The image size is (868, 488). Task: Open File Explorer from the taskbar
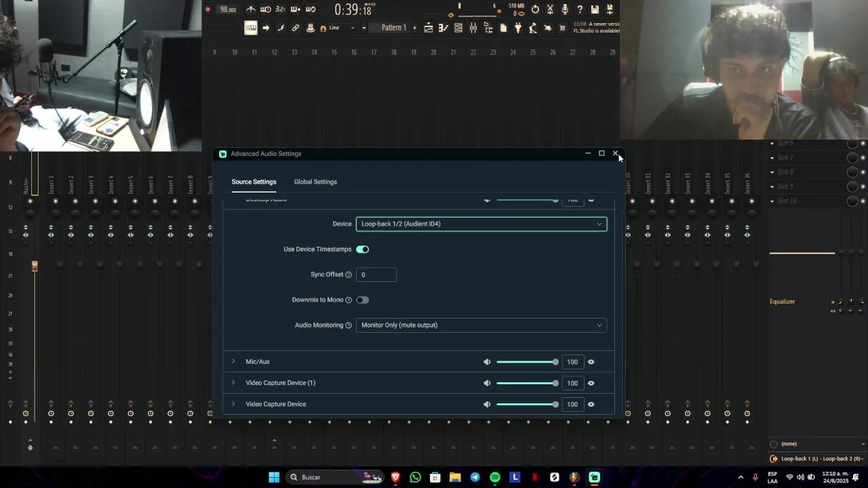(x=455, y=477)
